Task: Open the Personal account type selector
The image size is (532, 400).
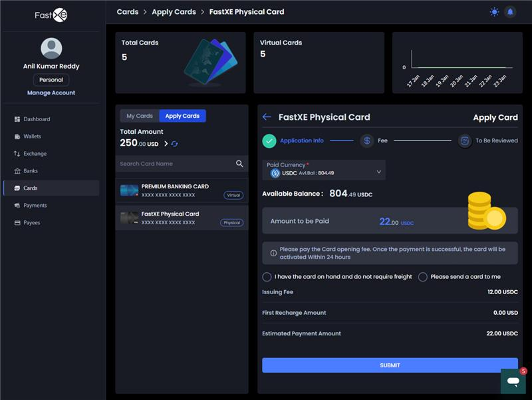Action: [51, 80]
